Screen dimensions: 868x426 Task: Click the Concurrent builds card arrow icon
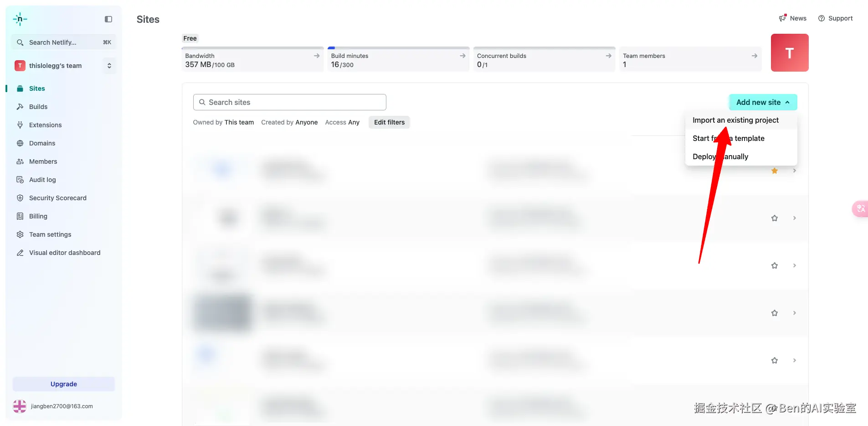[x=608, y=56]
